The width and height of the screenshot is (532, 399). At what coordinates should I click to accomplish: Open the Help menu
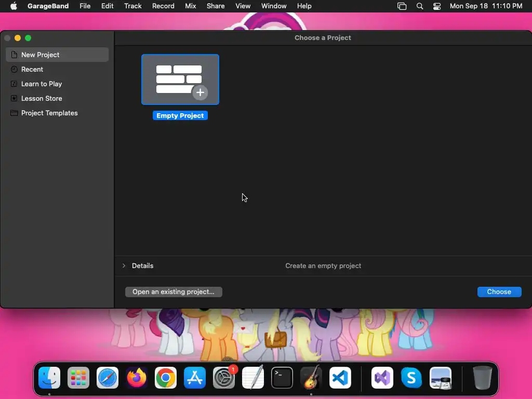(304, 6)
